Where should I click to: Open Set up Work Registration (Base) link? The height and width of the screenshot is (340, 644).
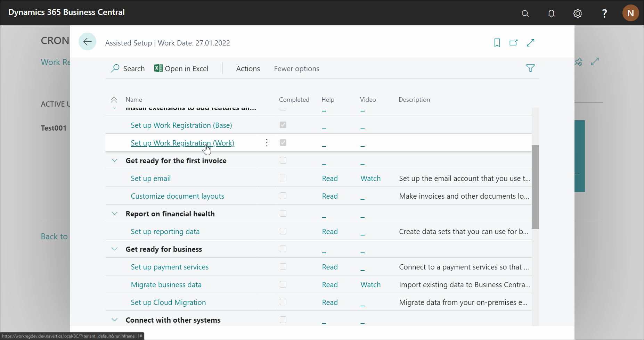(181, 125)
